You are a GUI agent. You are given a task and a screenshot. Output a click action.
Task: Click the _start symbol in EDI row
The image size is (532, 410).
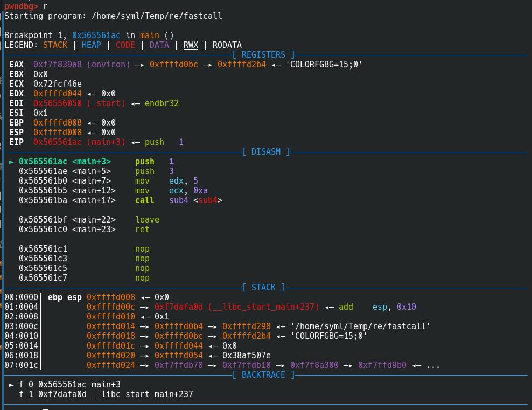[x=106, y=103]
